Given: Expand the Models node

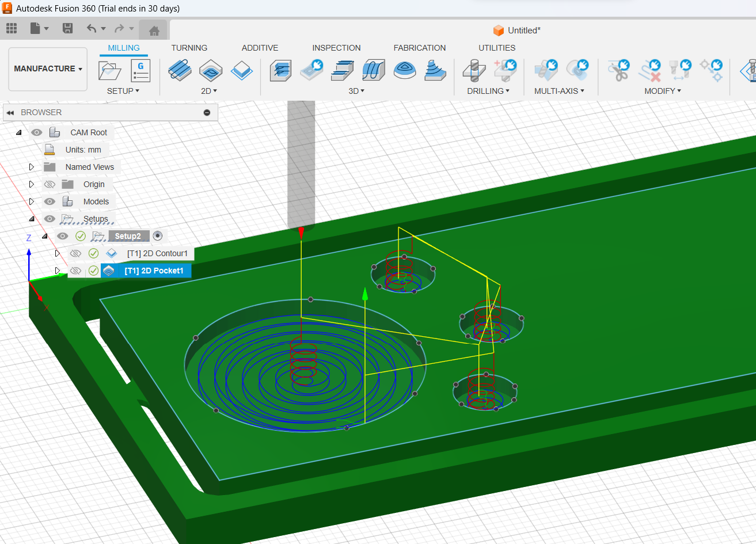Looking at the screenshot, I should click(x=32, y=201).
